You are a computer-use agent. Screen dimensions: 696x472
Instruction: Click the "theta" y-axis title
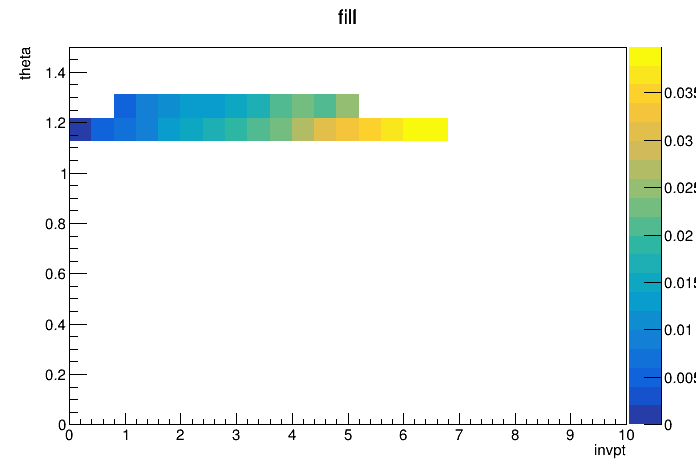(25, 63)
